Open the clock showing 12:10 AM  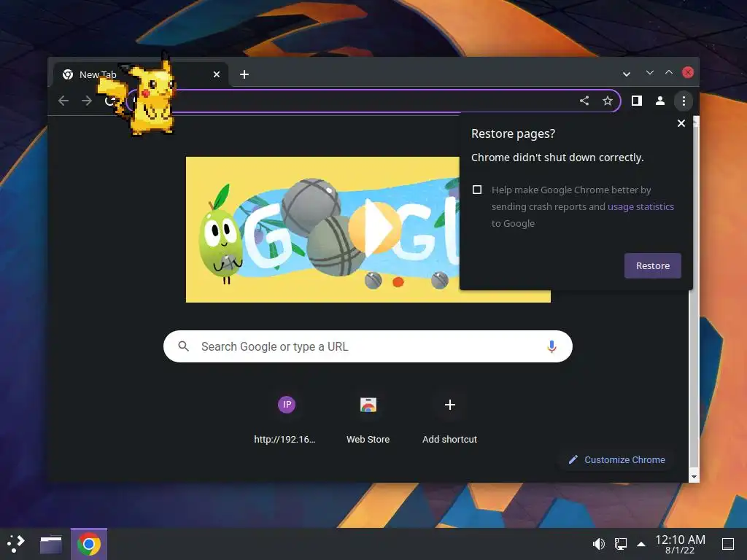tap(680, 544)
